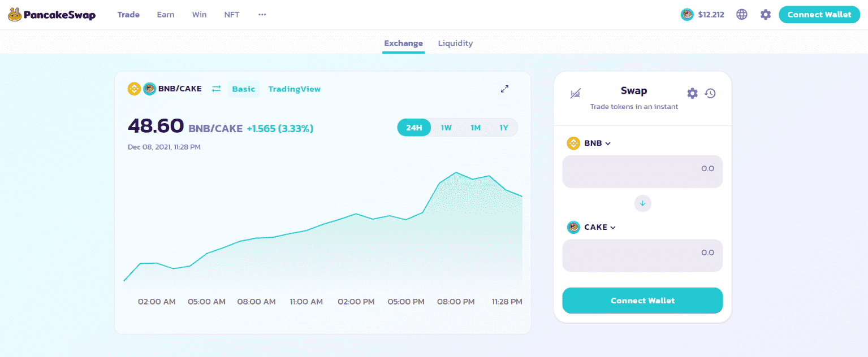Click the CAKE coin icon in chart header
Viewport: 868px width, 357px height.
click(149, 89)
